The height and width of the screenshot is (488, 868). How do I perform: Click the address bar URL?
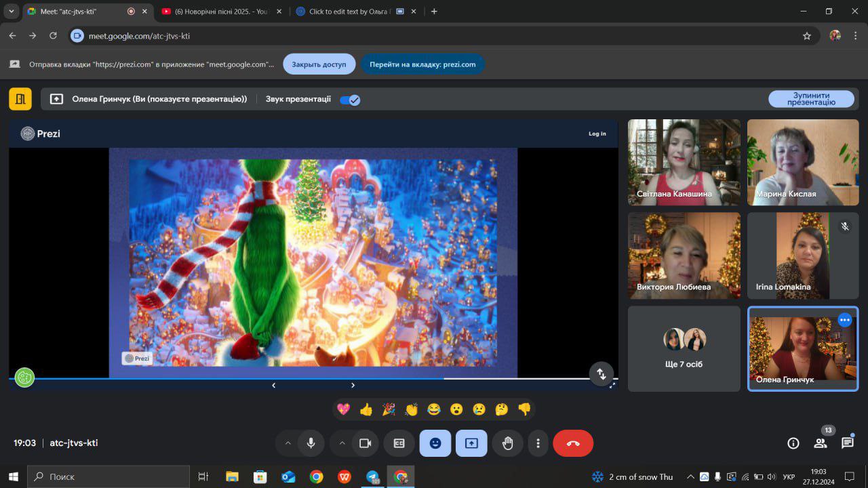[139, 36]
